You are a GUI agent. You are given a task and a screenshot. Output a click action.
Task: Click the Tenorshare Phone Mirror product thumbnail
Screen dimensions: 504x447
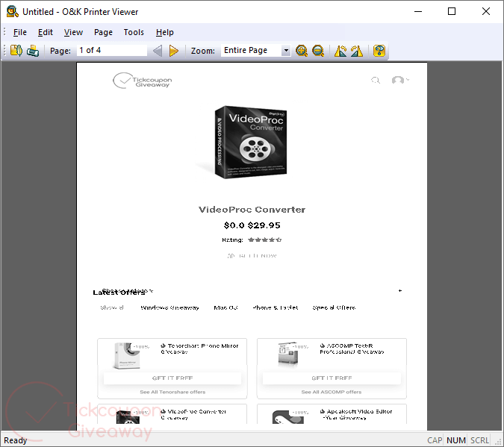click(x=127, y=355)
